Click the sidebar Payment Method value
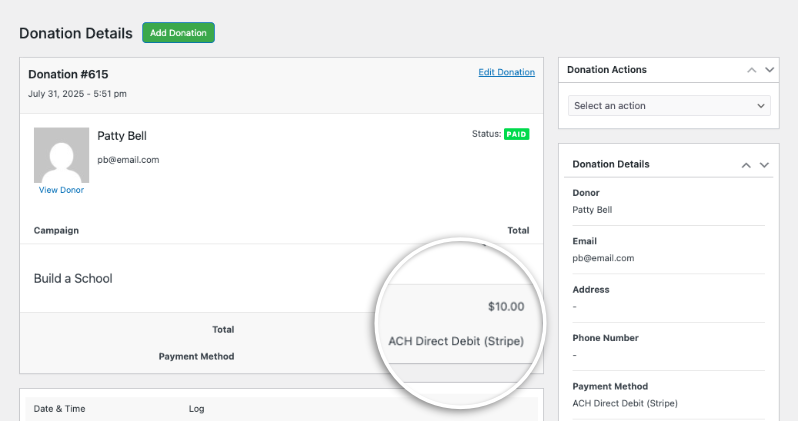 pos(625,403)
